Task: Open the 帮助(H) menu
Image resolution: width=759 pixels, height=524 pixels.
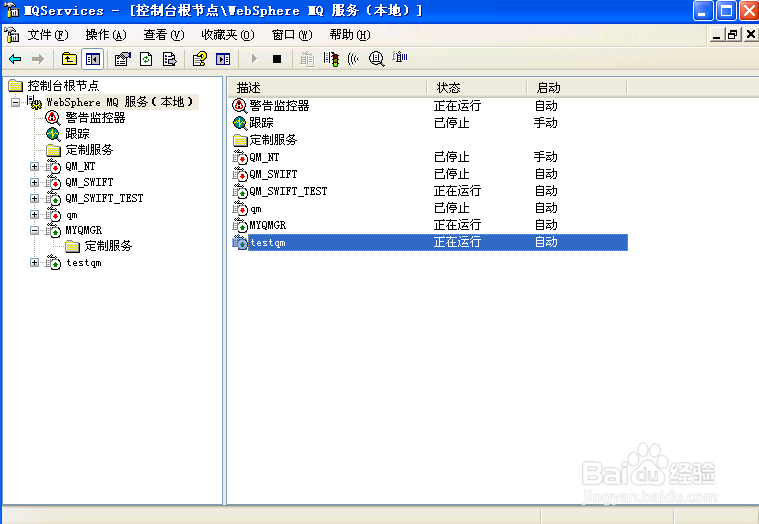Action: (349, 35)
